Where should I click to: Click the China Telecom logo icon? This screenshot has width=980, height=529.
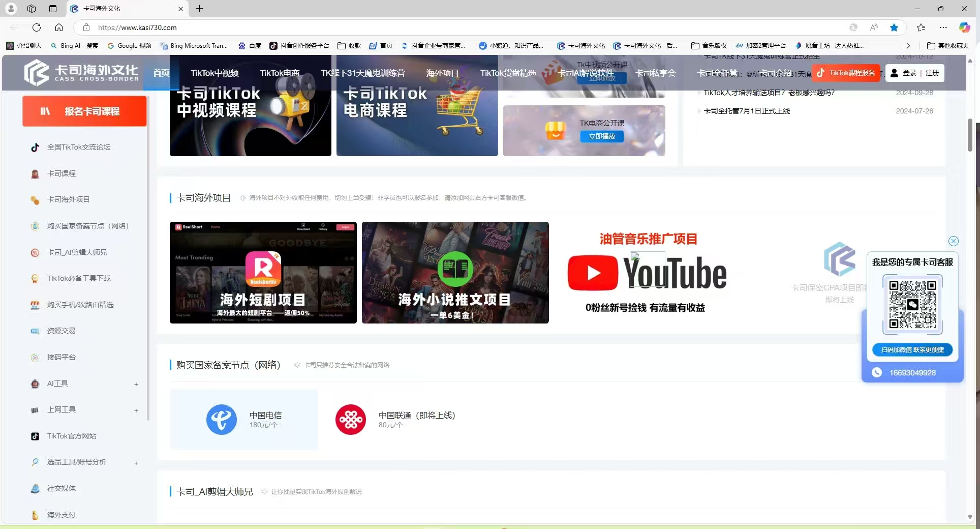222,420
